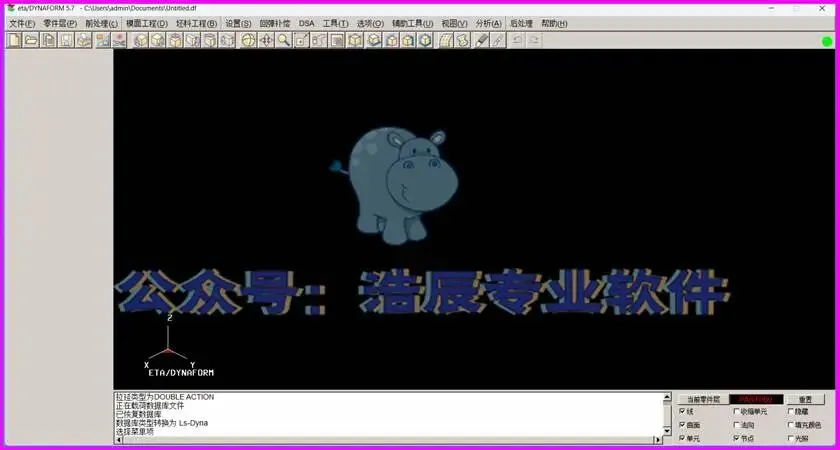This screenshot has width=840, height=450.
Task: Click the yellow puzzle-shaped blank icon
Action: point(463,40)
